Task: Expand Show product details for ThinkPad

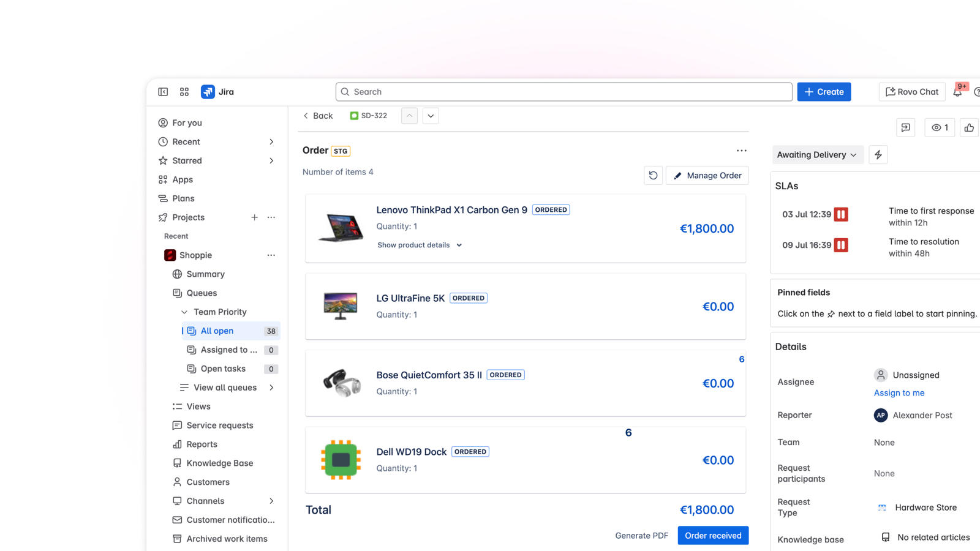Action: click(x=420, y=245)
